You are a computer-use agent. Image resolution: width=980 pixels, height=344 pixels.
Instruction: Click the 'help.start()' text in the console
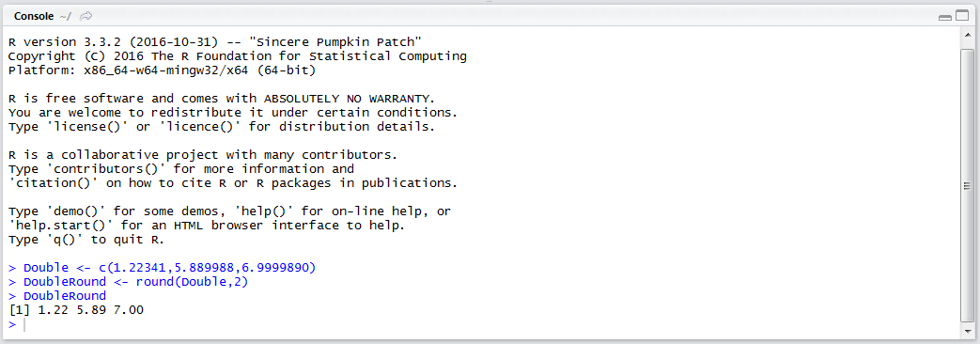(62, 226)
